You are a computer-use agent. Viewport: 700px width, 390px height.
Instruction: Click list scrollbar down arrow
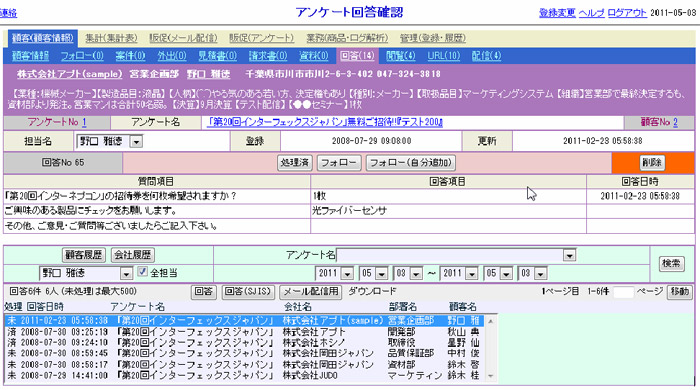tap(491, 376)
